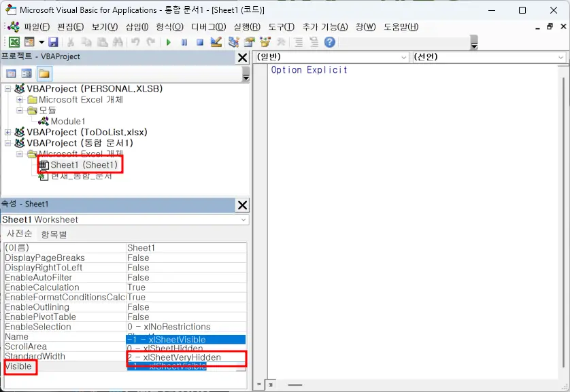Click the View Microsoft Excel toolbar icon
This screenshot has width=570, height=392.
click(x=14, y=42)
